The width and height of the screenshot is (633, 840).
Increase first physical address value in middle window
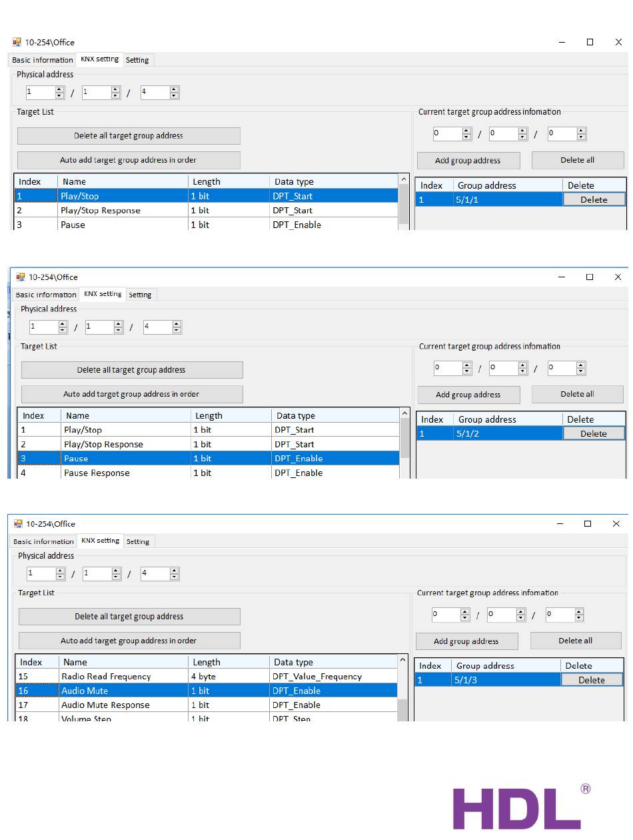tap(63, 324)
